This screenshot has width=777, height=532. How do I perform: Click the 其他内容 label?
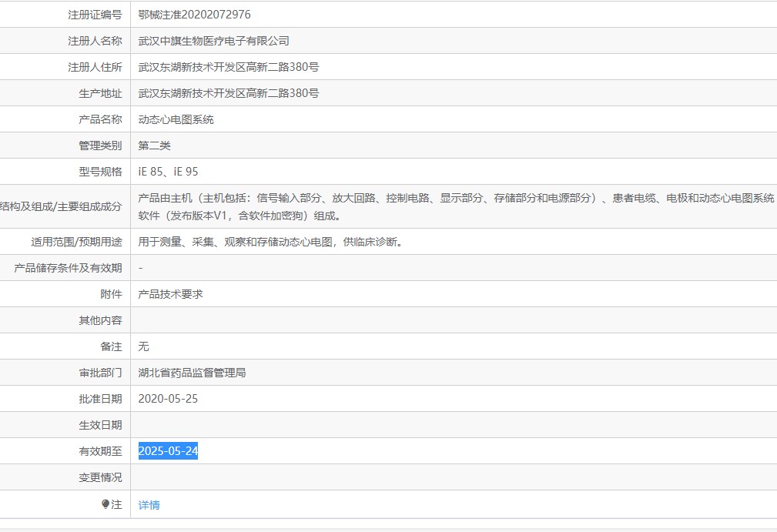point(100,320)
